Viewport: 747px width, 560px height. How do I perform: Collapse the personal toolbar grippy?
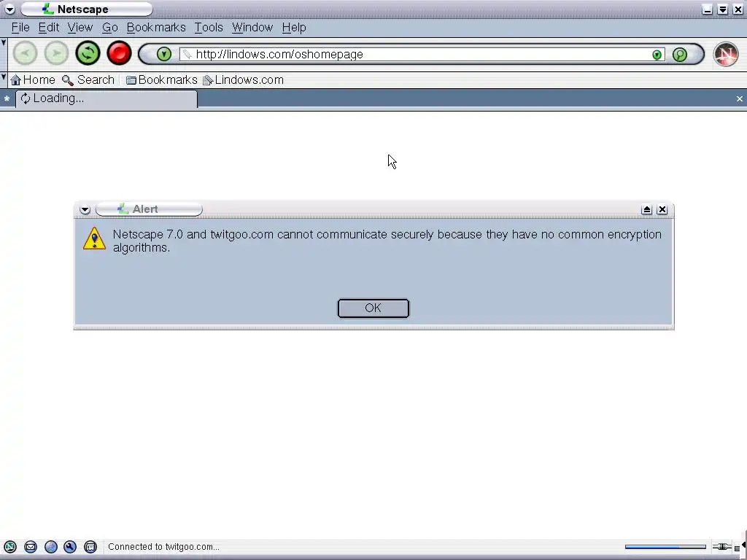tap(4, 79)
